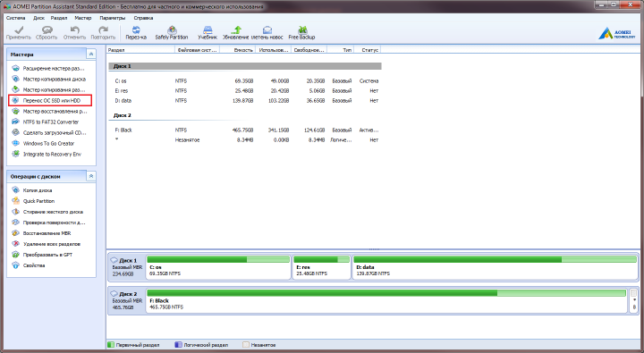Launch the Расширение мастера раздела wizard

point(49,68)
